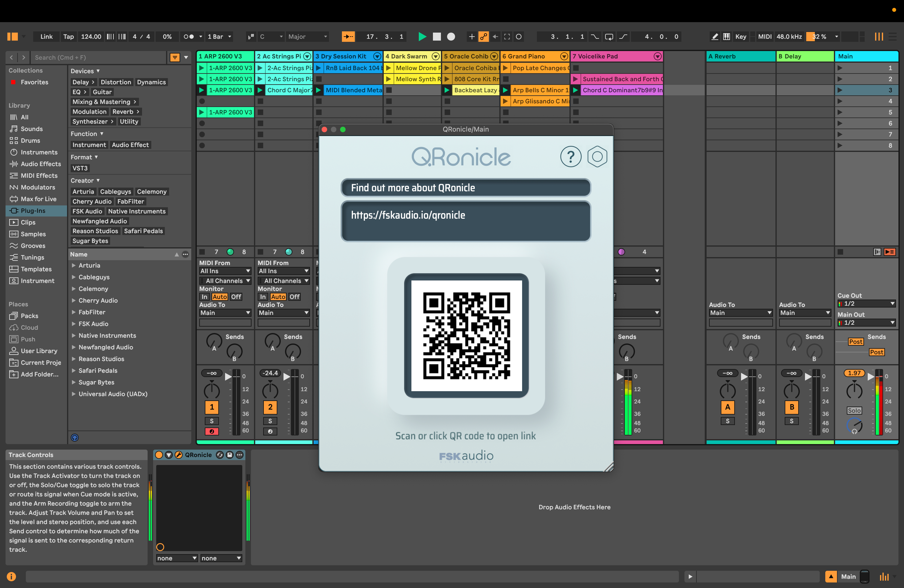Toggle the QRonicle device activator
Image resolution: width=904 pixels, height=588 pixels.
coord(159,455)
